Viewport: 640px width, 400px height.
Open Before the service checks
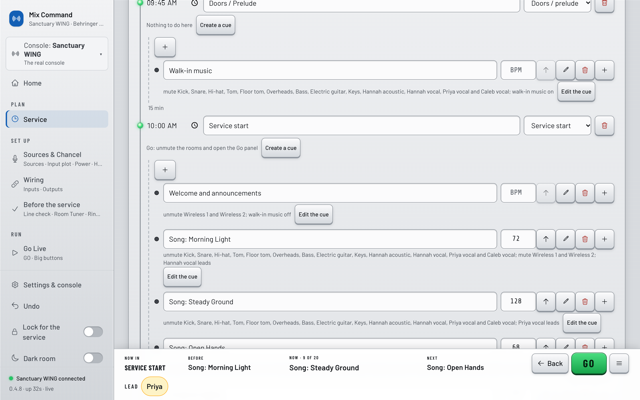pyautogui.click(x=57, y=209)
